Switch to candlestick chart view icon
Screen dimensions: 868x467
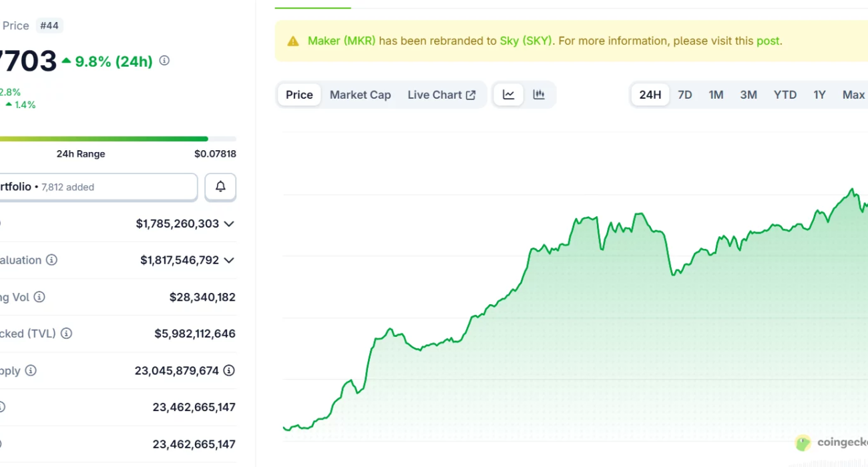pyautogui.click(x=539, y=95)
